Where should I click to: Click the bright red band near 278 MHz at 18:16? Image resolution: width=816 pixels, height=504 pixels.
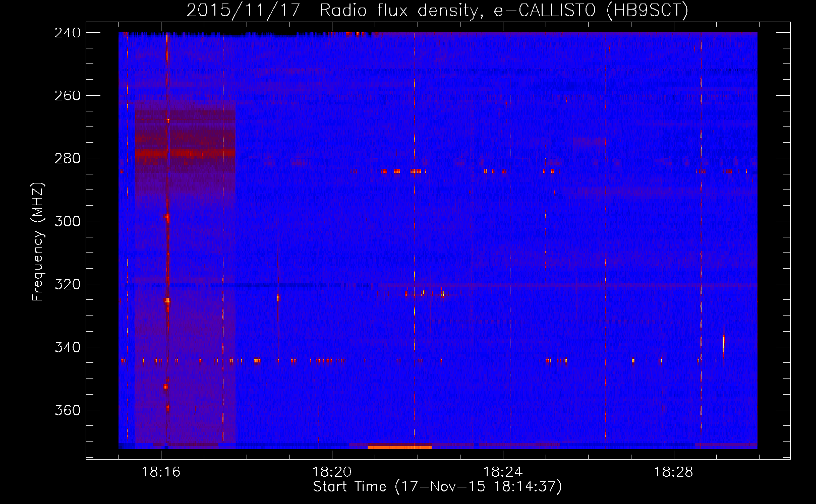[185, 153]
